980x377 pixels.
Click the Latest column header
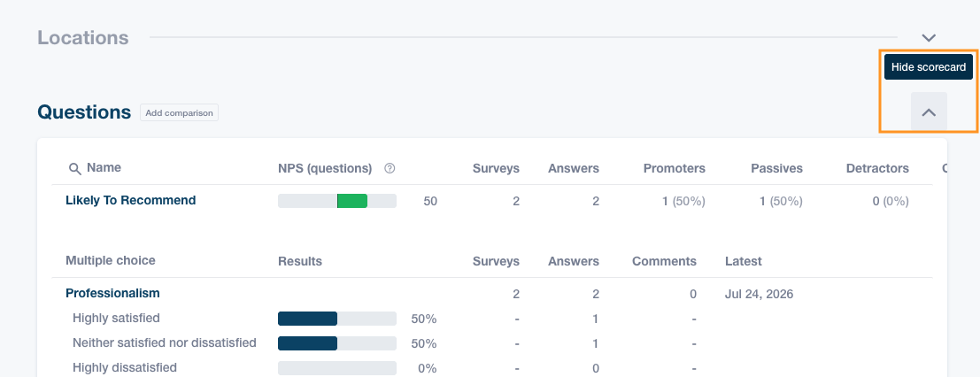743,261
